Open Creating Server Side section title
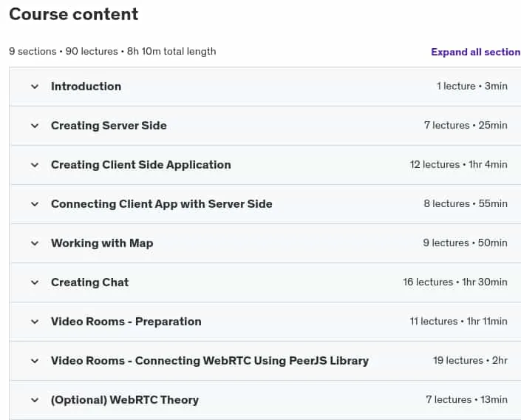521x420 pixels. (x=109, y=126)
